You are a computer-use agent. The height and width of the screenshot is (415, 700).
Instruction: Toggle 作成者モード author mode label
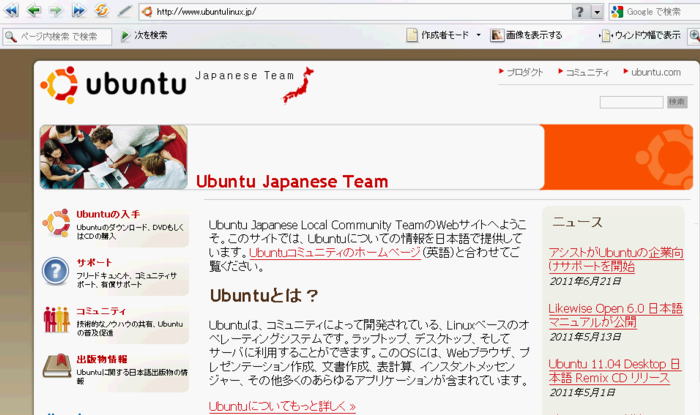pyautogui.click(x=445, y=35)
